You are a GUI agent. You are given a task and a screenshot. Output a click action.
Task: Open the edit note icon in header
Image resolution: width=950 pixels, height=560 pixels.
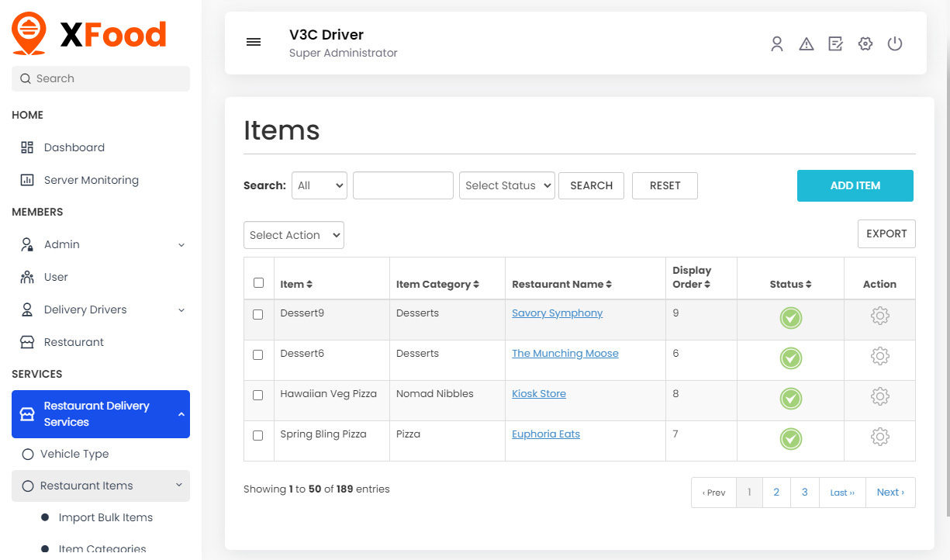(x=835, y=44)
